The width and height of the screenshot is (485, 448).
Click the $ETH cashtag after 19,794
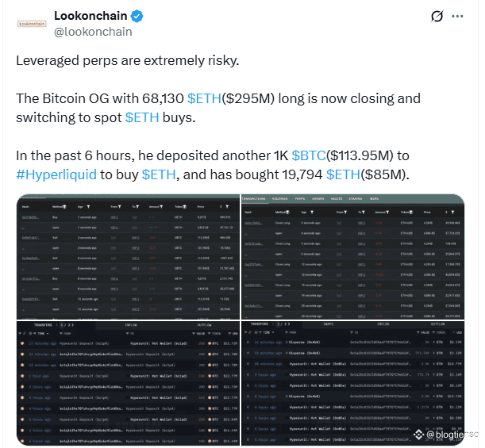[x=343, y=174]
